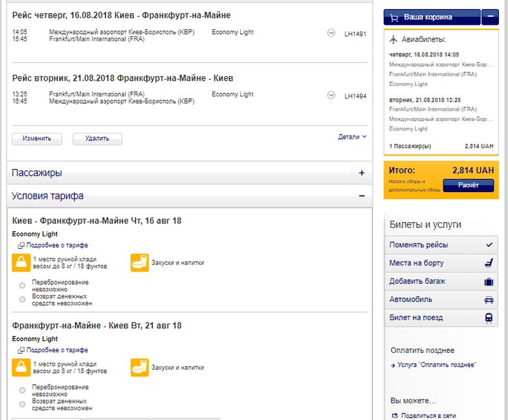Open the Услуга "Оплатить позднее" link
508x420 pixels.
(x=436, y=365)
